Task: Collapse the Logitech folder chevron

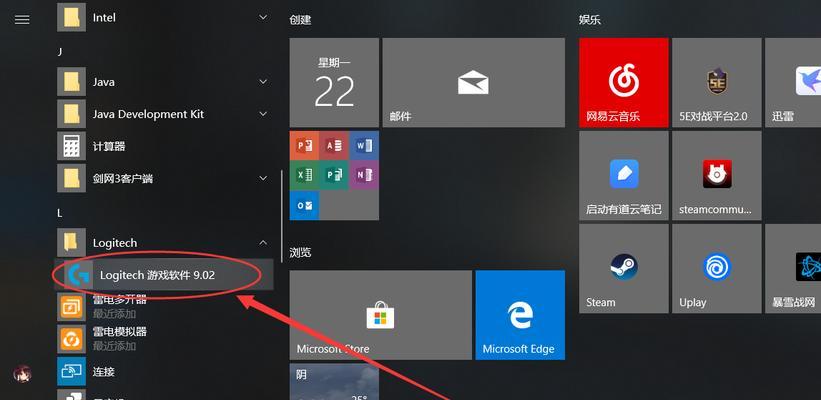Action: point(263,242)
